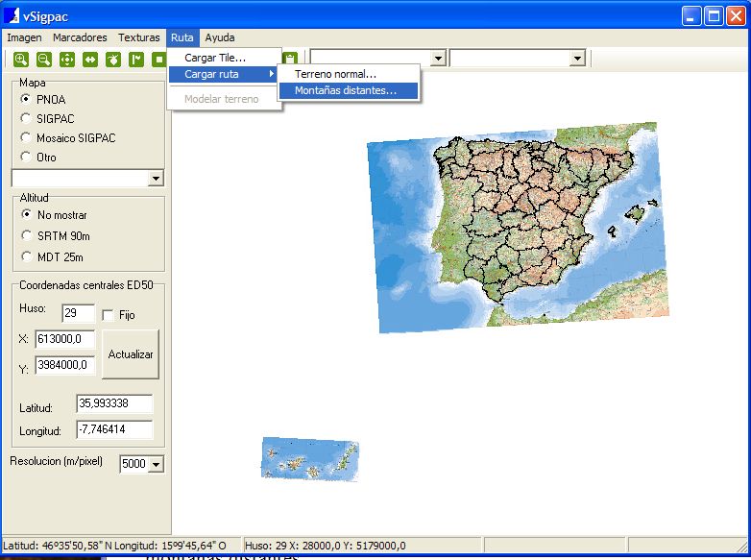Select the SIGPAC map radio button
This screenshot has width=751, height=560.
pos(26,118)
